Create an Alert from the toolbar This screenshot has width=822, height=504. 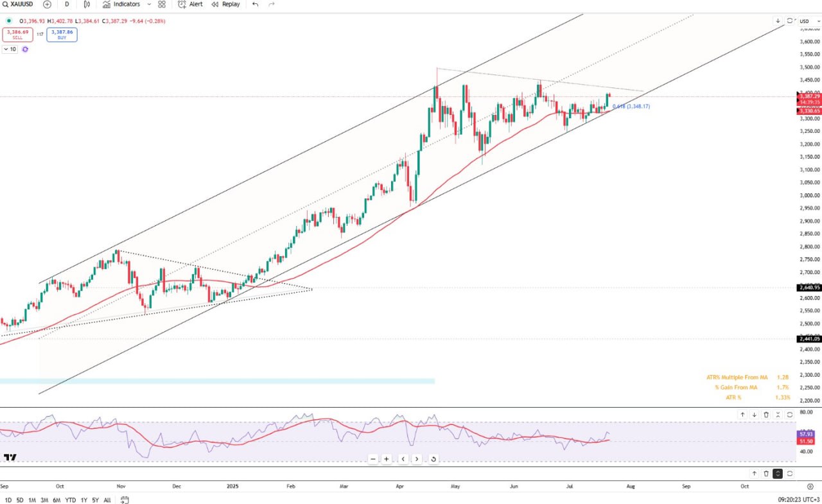tap(190, 4)
